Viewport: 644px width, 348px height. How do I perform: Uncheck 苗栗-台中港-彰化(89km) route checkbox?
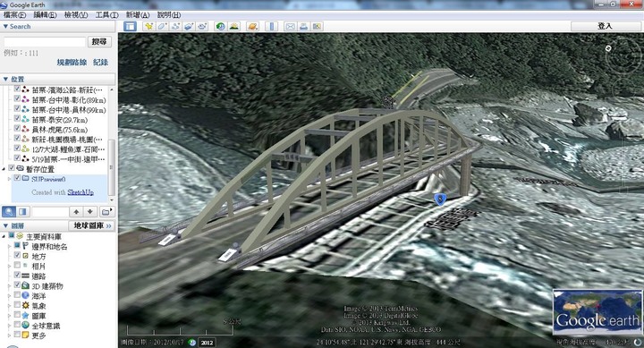17,98
